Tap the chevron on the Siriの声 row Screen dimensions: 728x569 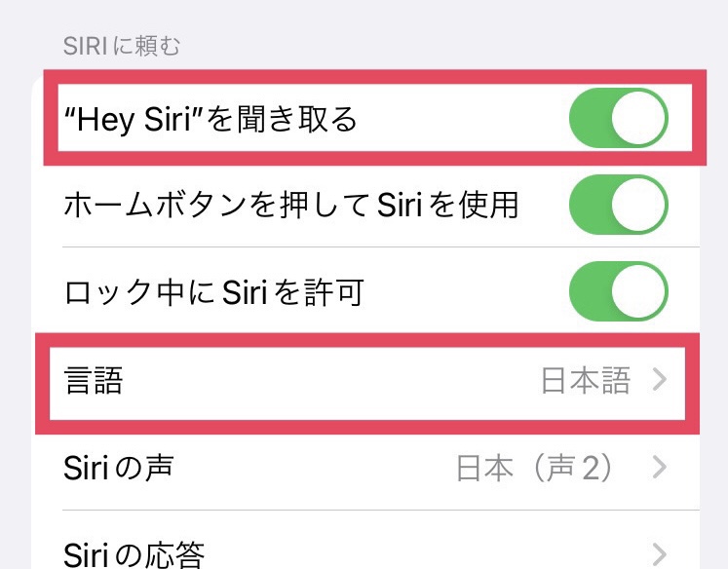pyautogui.click(x=660, y=467)
